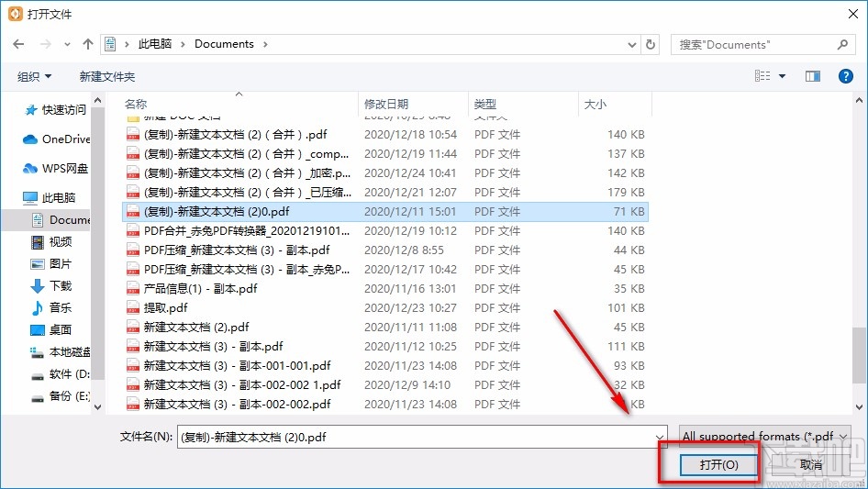
Task: Select 产品信息(1) - 副本.pdf
Action: click(x=385, y=288)
